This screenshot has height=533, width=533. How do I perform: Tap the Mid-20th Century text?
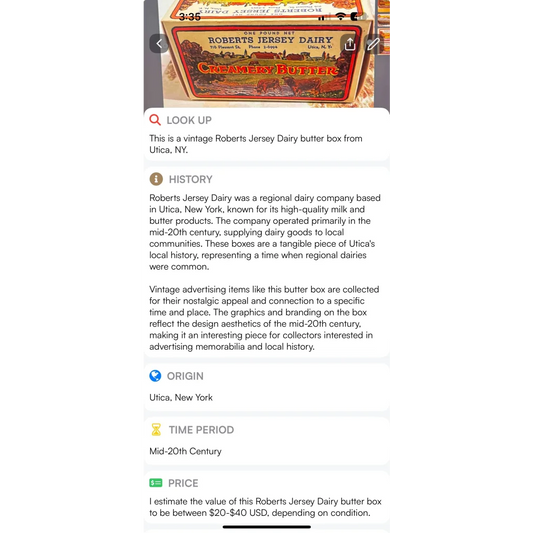click(185, 451)
